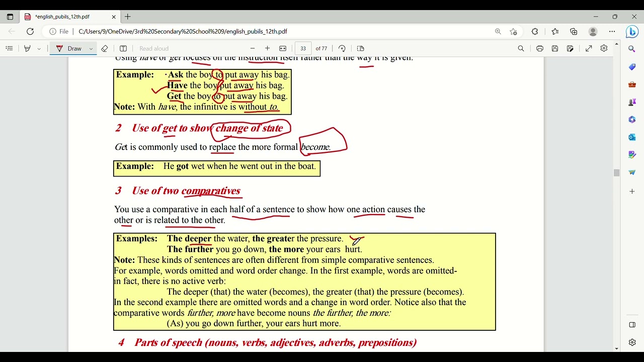Close the english_pubils_12th.pdf tab

click(114, 17)
